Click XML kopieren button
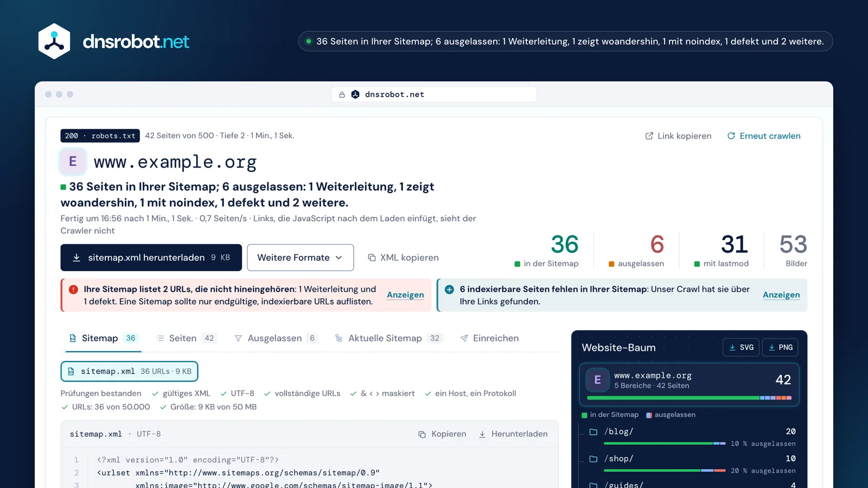The width and height of the screenshot is (868, 488). [x=403, y=258]
